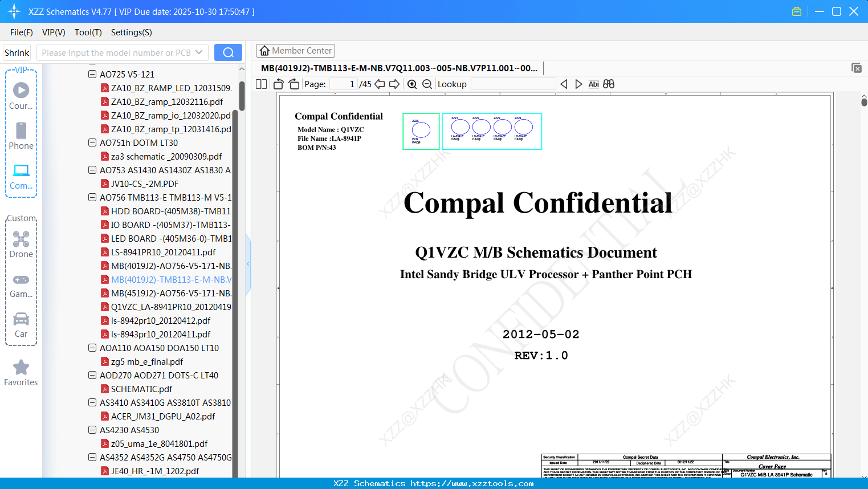
Task: Collapse the AO725 V5-121 folder
Action: click(92, 74)
